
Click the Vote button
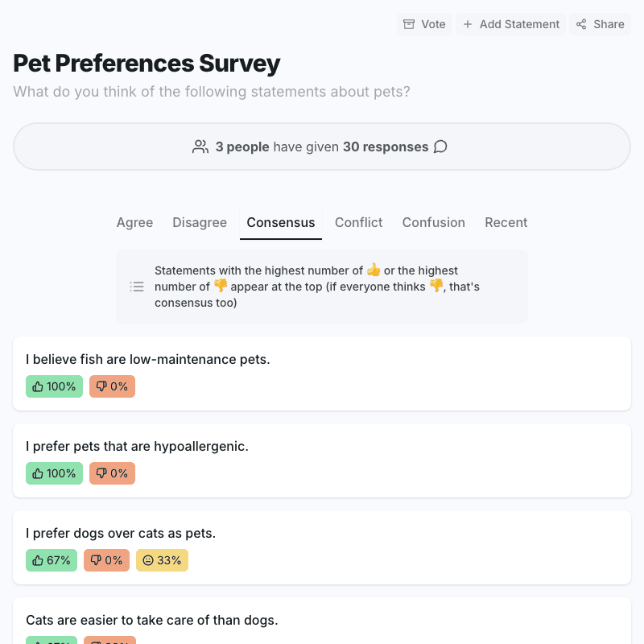pos(424,24)
